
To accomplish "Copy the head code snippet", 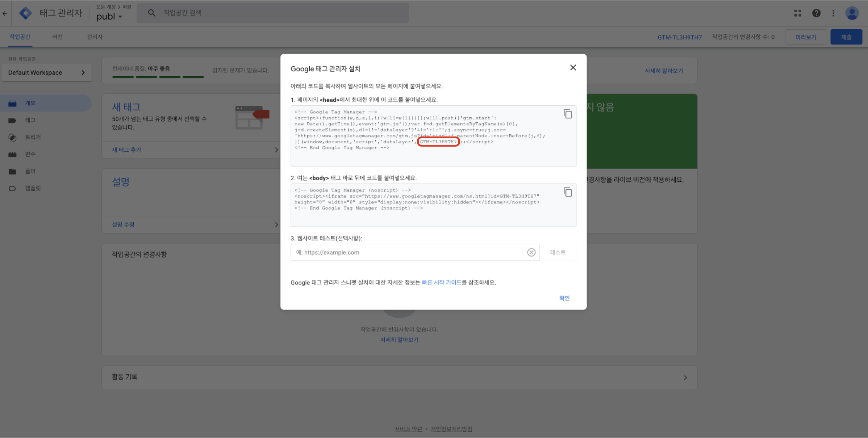I will [567, 114].
